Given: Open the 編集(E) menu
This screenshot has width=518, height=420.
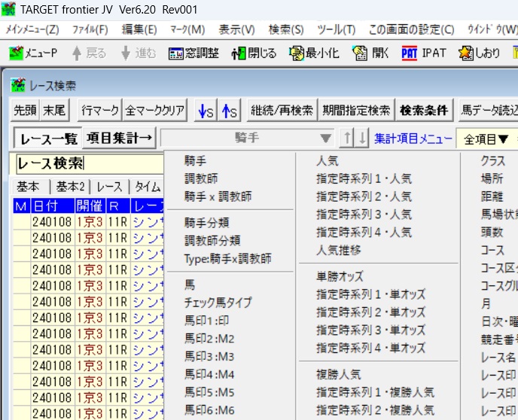Looking at the screenshot, I should [x=139, y=30].
